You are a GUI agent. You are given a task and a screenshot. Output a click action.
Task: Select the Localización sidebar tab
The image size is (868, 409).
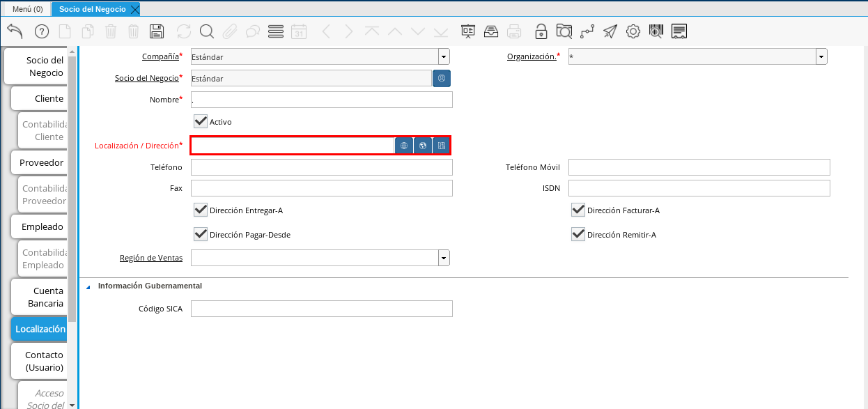coord(40,329)
